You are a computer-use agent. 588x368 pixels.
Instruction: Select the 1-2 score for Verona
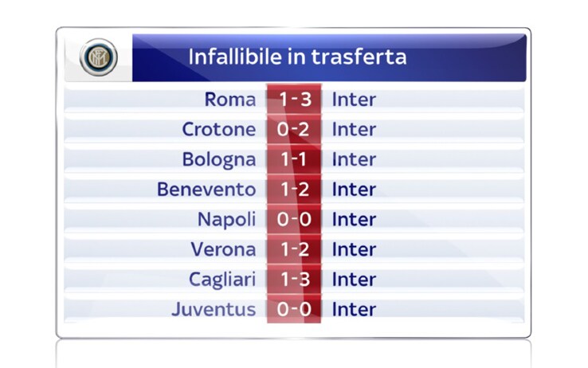coord(294,249)
